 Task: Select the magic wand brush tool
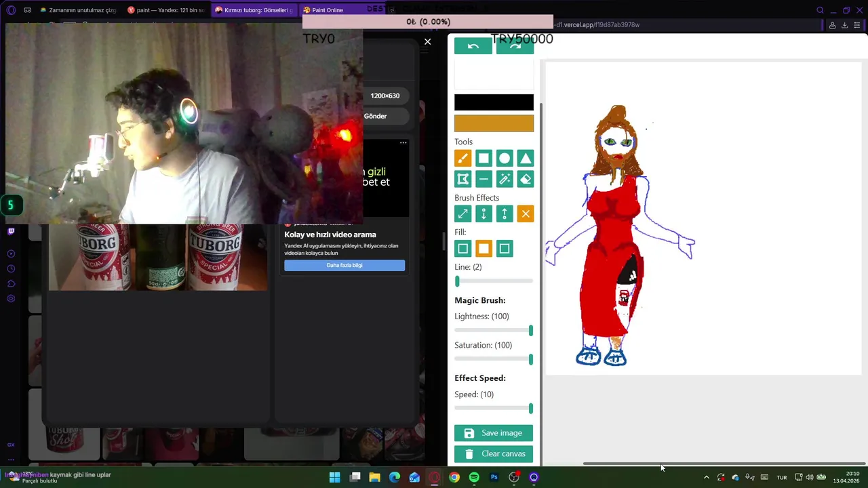point(505,179)
